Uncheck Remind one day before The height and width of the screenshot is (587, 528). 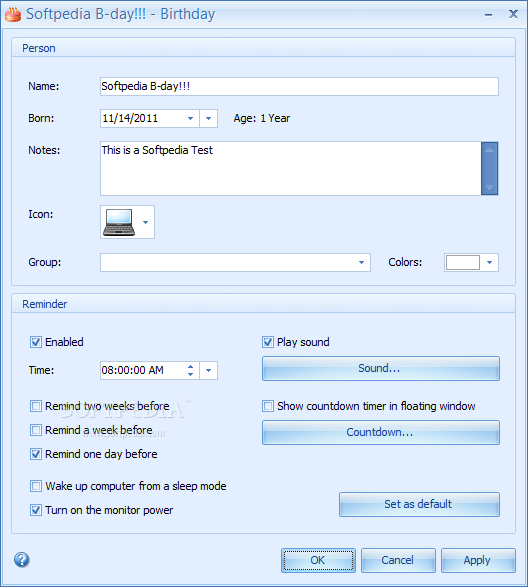36,454
